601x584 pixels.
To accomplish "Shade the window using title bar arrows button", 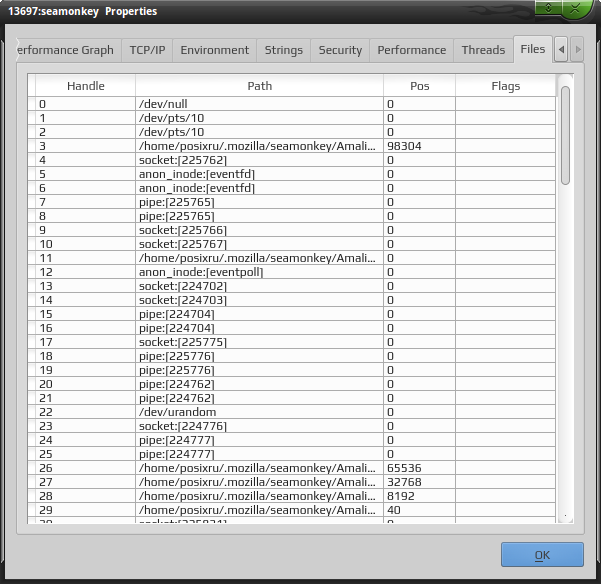I will point(548,8).
